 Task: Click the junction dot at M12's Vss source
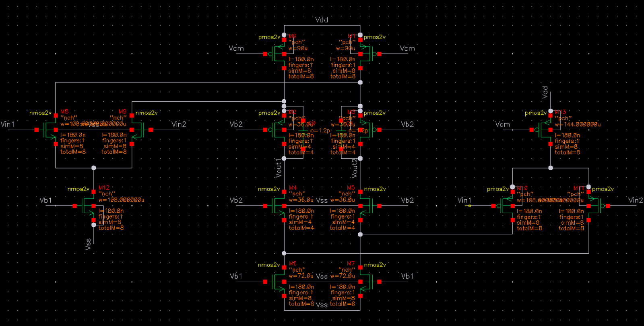[94, 225]
